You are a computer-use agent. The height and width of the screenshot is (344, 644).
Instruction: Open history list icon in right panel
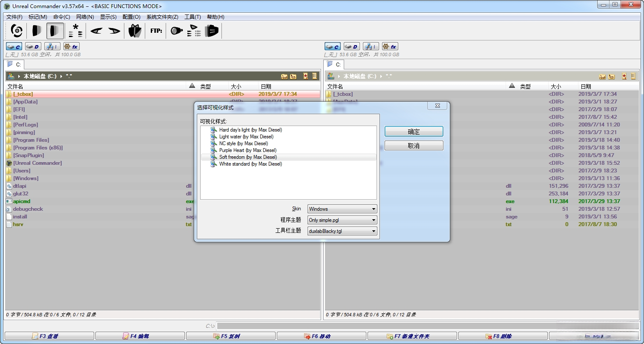[x=633, y=76]
